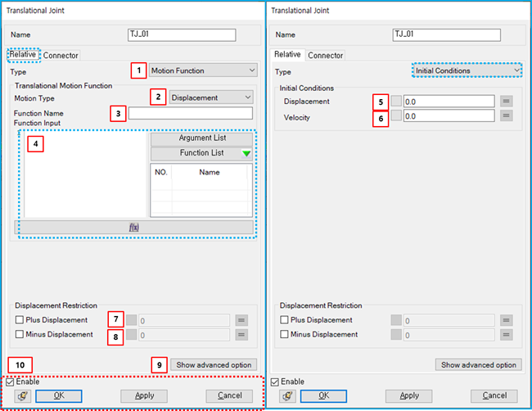Click equals button for Velocity initial condition

(506, 115)
